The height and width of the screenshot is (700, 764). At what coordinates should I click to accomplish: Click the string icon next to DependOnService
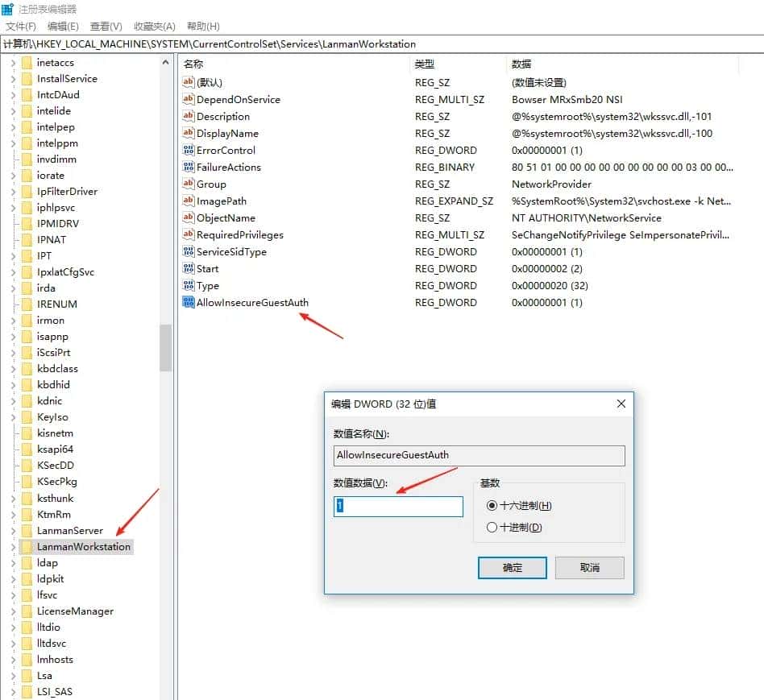[188, 99]
